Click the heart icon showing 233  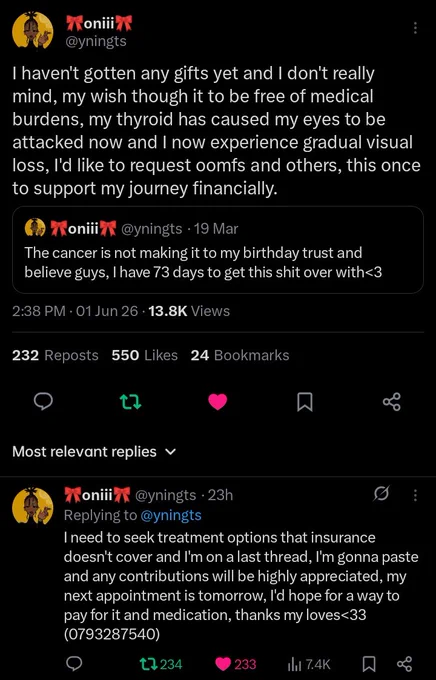coord(236,664)
